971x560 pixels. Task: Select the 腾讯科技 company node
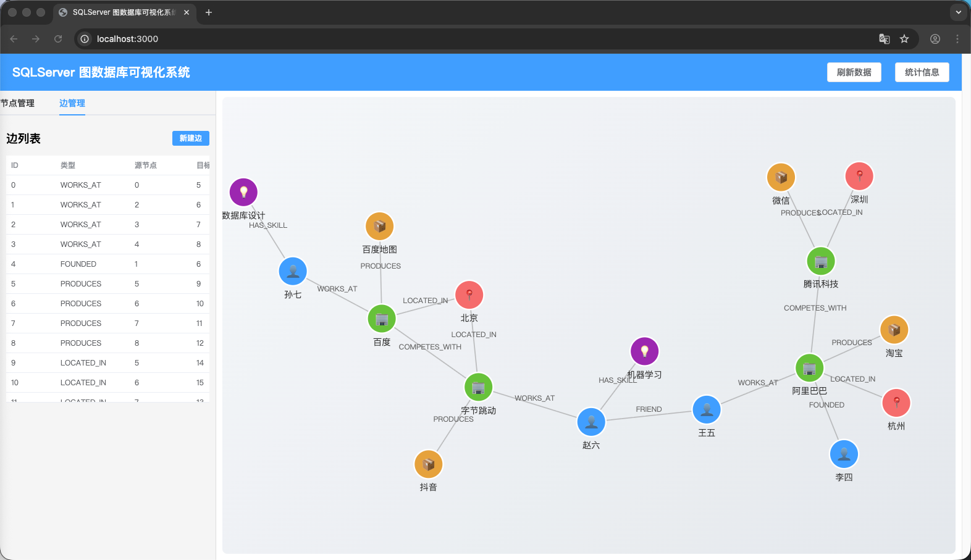click(821, 261)
